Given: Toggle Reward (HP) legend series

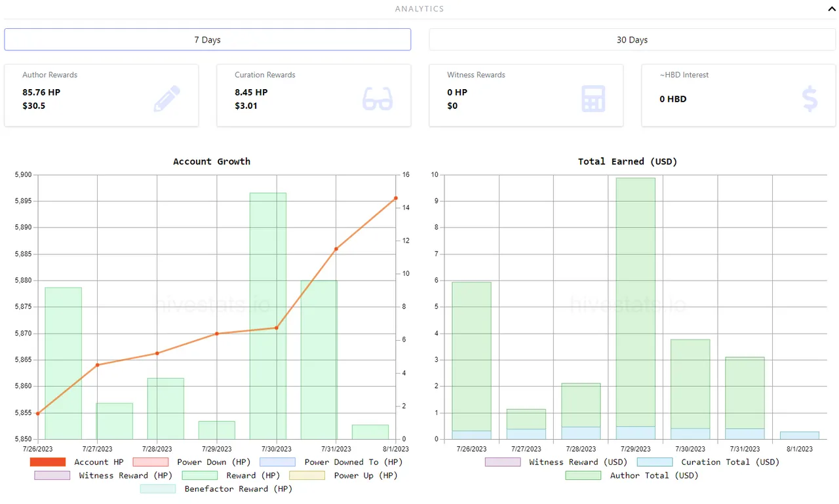Looking at the screenshot, I should click(199, 475).
